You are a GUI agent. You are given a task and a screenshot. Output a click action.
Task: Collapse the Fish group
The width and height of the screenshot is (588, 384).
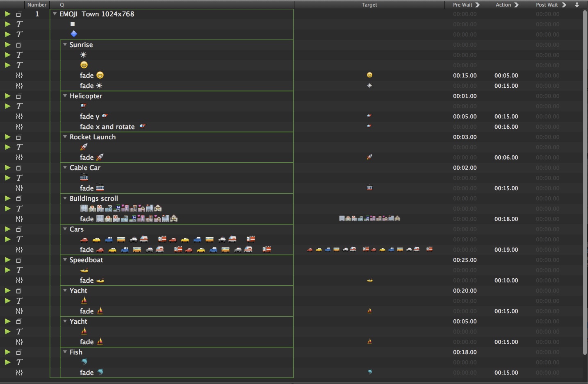pos(65,352)
